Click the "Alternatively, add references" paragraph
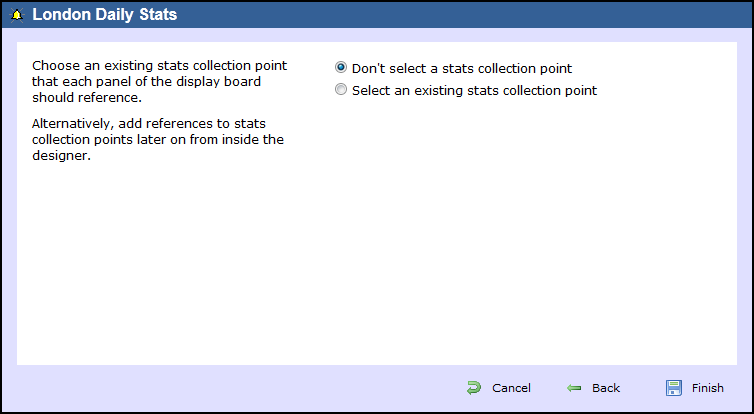 (x=158, y=139)
